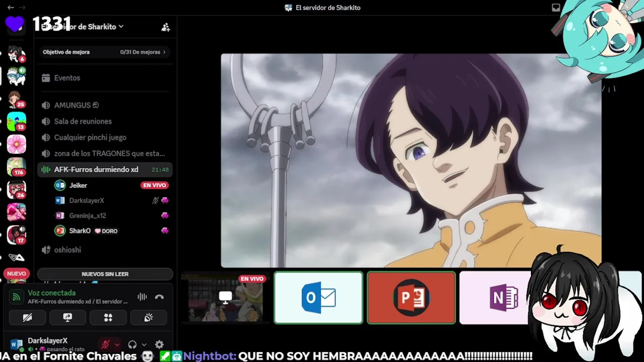
Task: Click the red NUEVO pill in server list
Action: tap(17, 274)
